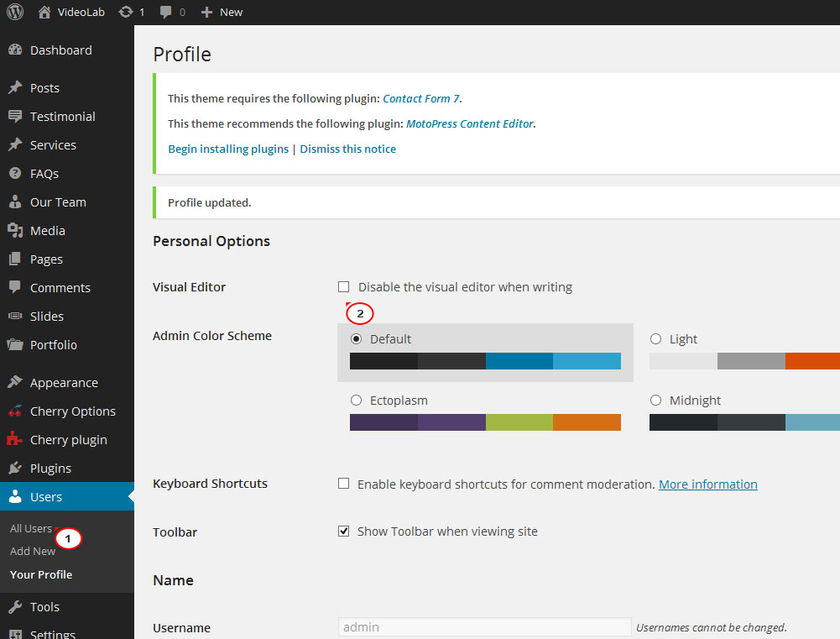Click the Plugins plug icon
Image resolution: width=840 pixels, height=639 pixels.
click(x=15, y=468)
